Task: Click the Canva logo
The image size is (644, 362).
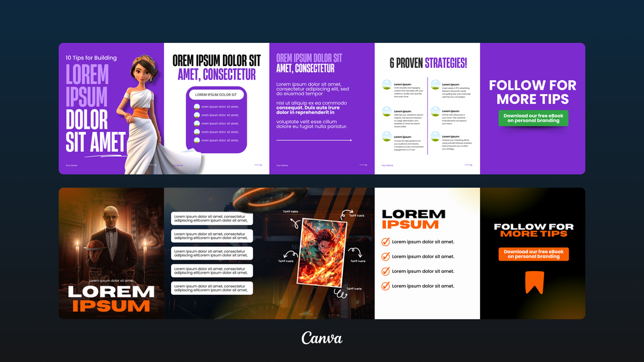Action: tap(322, 338)
